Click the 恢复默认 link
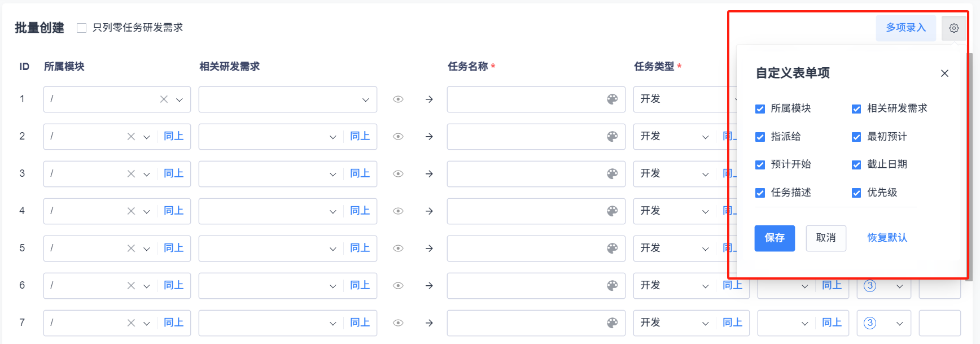980x344 pixels. click(x=887, y=238)
